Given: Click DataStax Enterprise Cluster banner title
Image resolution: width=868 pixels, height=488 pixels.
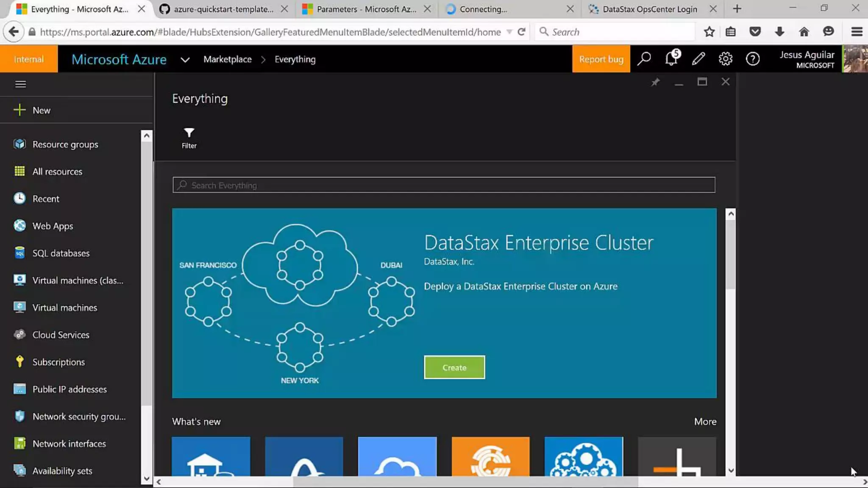Looking at the screenshot, I should 539,243.
